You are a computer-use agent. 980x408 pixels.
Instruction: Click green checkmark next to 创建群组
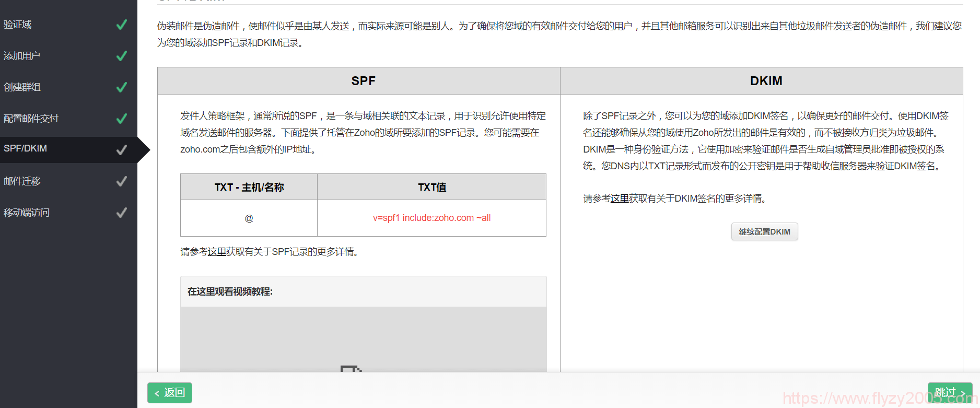click(x=122, y=87)
